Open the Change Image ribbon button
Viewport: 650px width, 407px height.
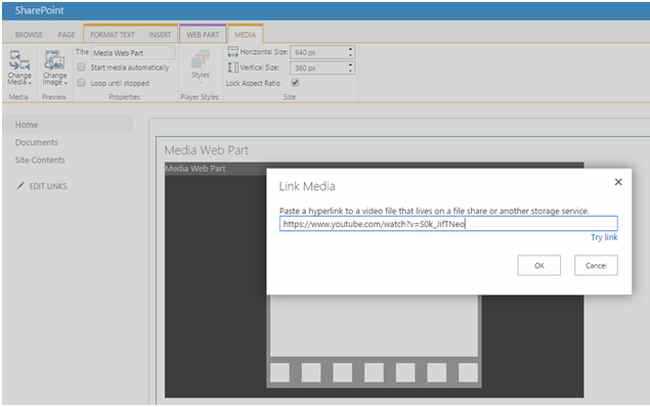pyautogui.click(x=55, y=68)
